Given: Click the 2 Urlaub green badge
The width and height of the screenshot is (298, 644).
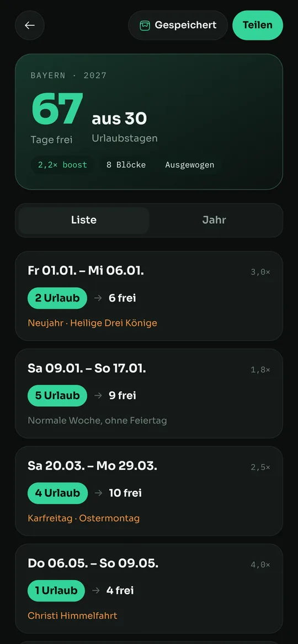Looking at the screenshot, I should click(57, 298).
